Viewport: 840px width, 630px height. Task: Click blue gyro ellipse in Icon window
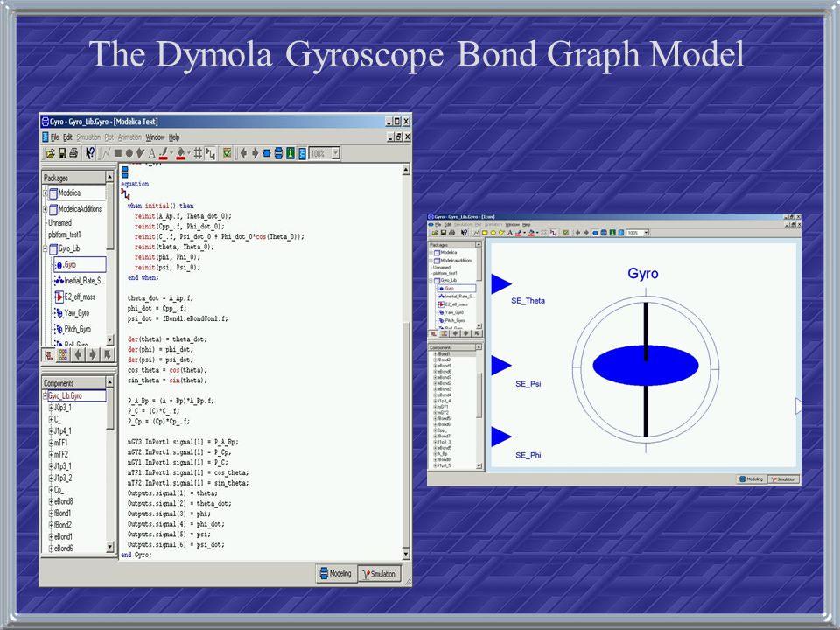coord(646,366)
